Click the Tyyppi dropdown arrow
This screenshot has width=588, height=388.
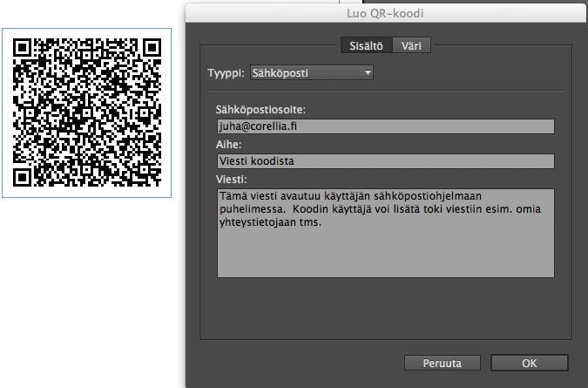[368, 72]
